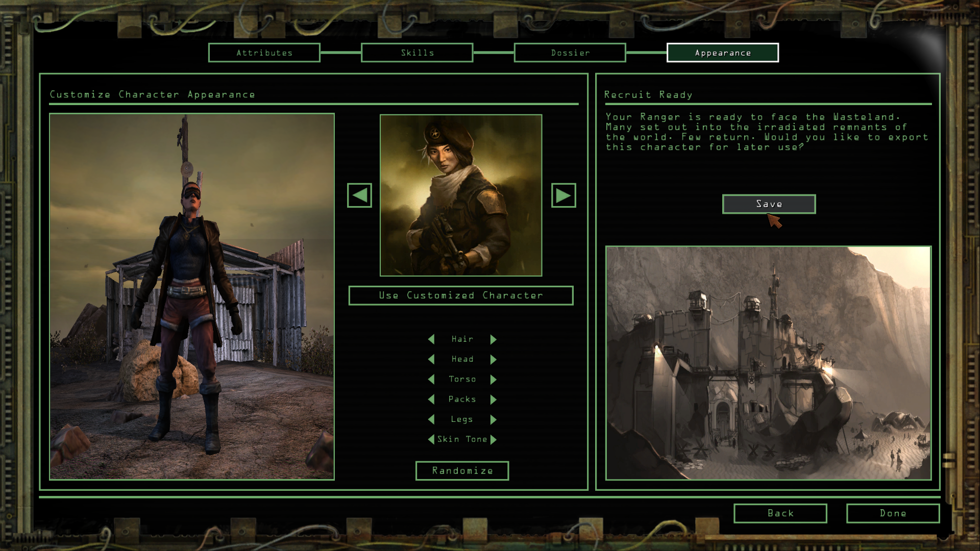
Task: Select previous Head option arrow
Action: (431, 359)
